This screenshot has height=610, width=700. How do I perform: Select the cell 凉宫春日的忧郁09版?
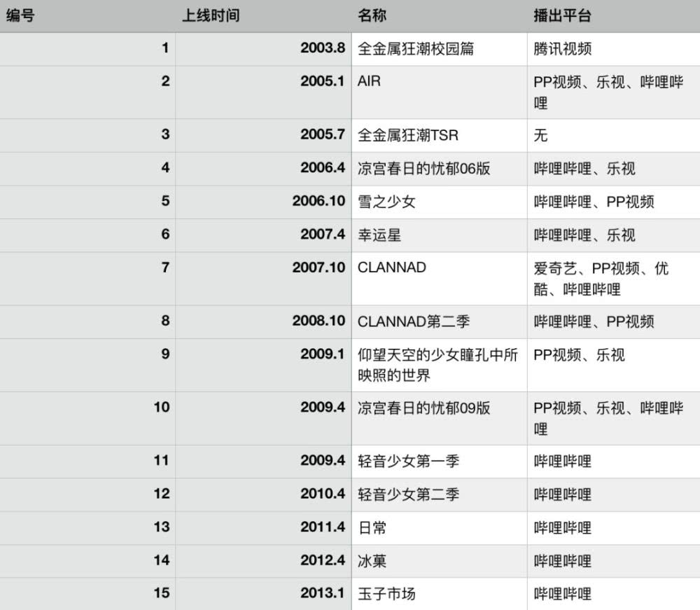(440, 418)
